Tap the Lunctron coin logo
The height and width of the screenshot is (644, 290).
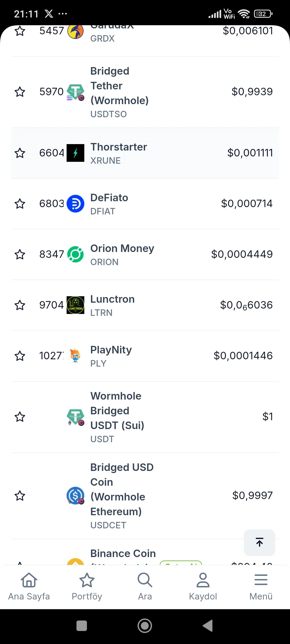(75, 305)
